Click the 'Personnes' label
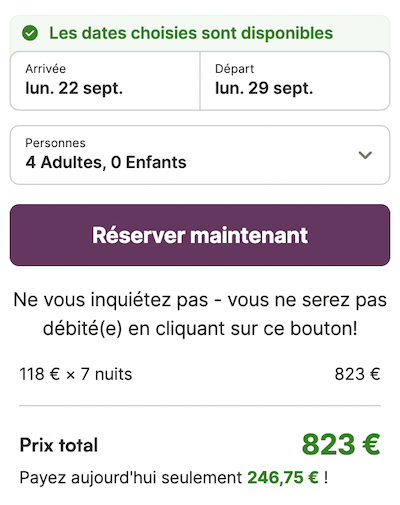 coord(55,143)
